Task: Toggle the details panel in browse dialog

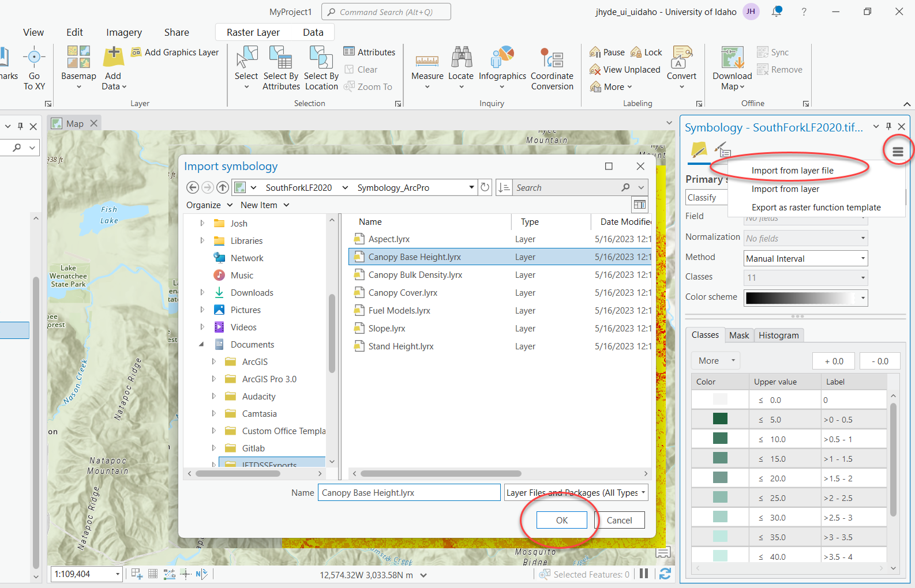Action: pos(640,205)
